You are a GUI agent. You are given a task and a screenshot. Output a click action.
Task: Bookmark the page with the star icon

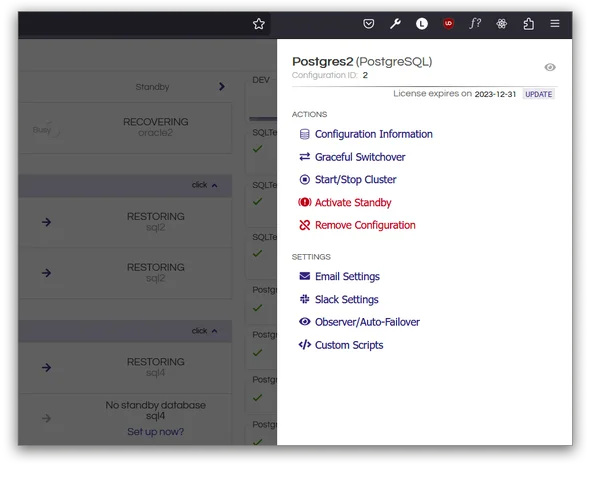coord(259,24)
